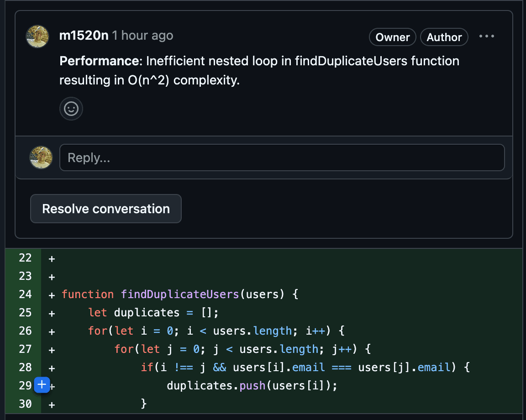526x420 pixels.
Task: Select line number 22 in the diff
Action: coord(26,258)
